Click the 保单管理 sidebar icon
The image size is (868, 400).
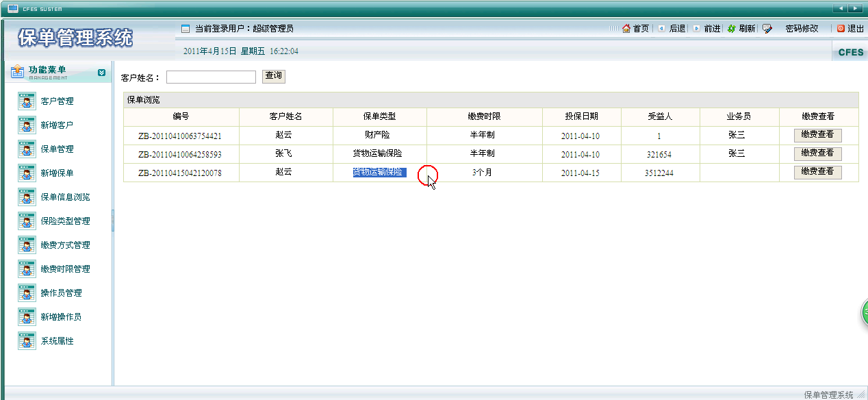point(27,149)
